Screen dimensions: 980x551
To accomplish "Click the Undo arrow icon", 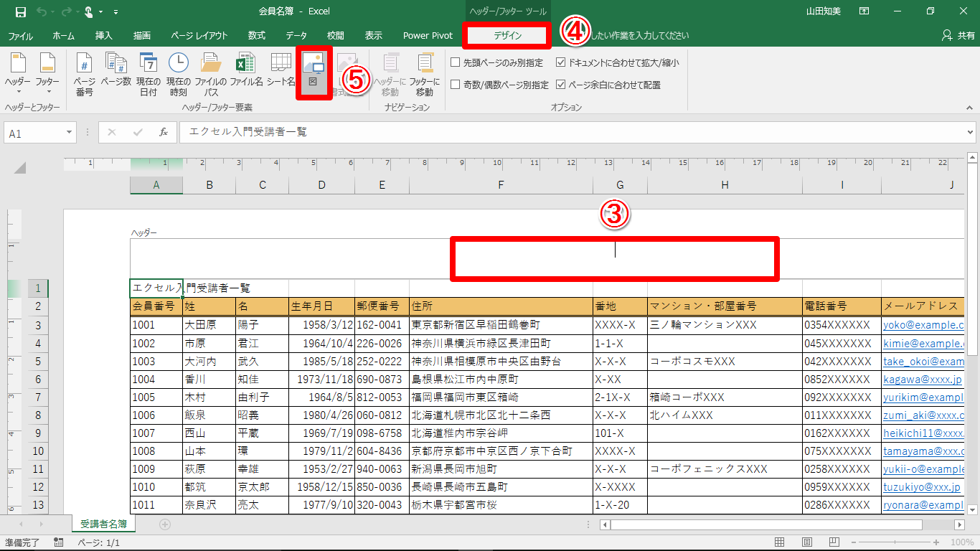I will (x=40, y=11).
